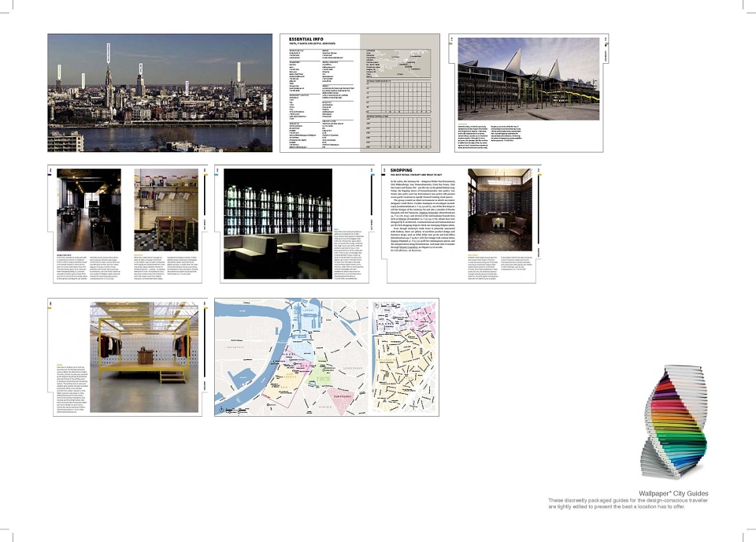Click the illuminated bottle wall bar photo
The height and width of the screenshot is (542, 756).
[278, 224]
